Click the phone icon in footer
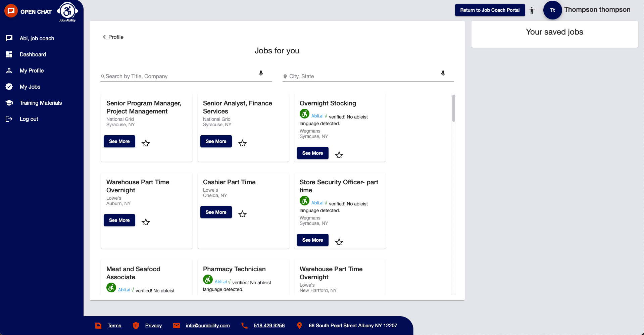644x335 pixels. 244,326
